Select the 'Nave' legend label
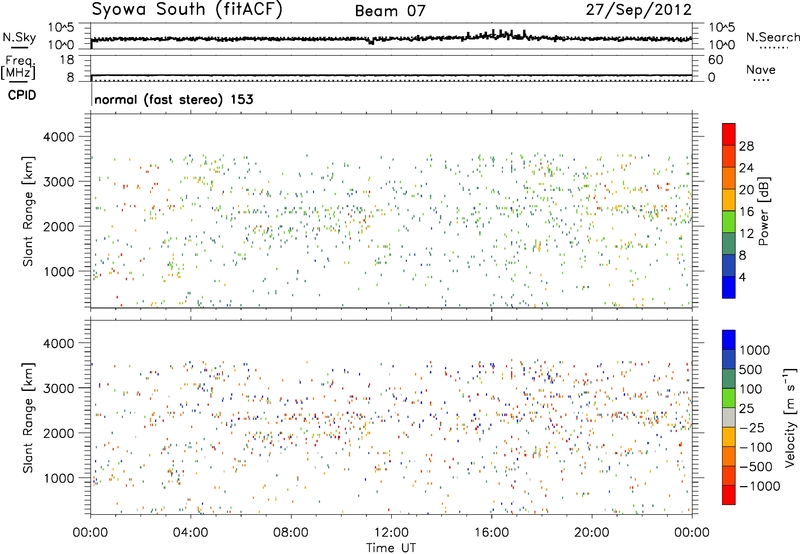 click(761, 69)
